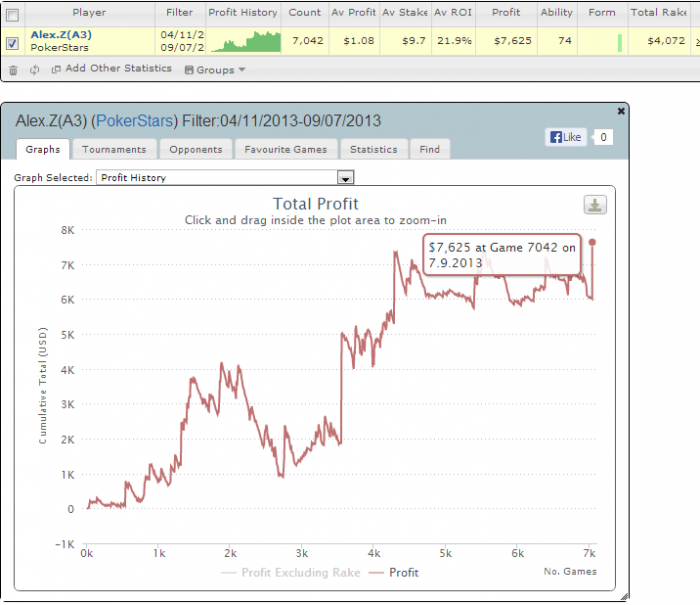Switch to the Tournaments tab

point(114,150)
